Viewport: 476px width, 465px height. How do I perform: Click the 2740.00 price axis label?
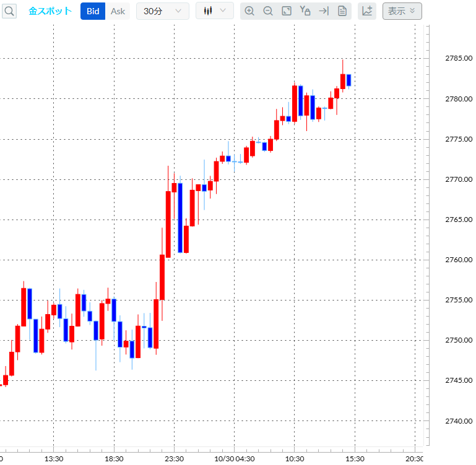459,421
